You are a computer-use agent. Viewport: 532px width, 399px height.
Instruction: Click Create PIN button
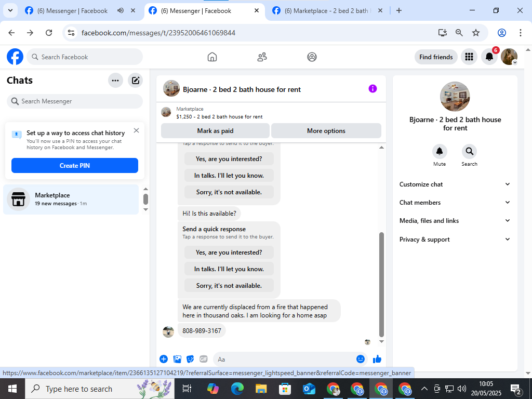75,166
